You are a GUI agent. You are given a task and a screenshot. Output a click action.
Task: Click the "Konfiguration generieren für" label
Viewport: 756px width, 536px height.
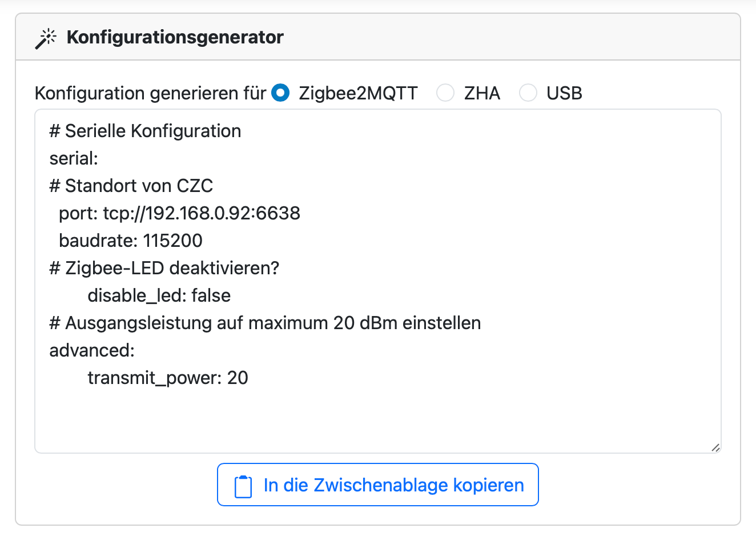coord(150,93)
